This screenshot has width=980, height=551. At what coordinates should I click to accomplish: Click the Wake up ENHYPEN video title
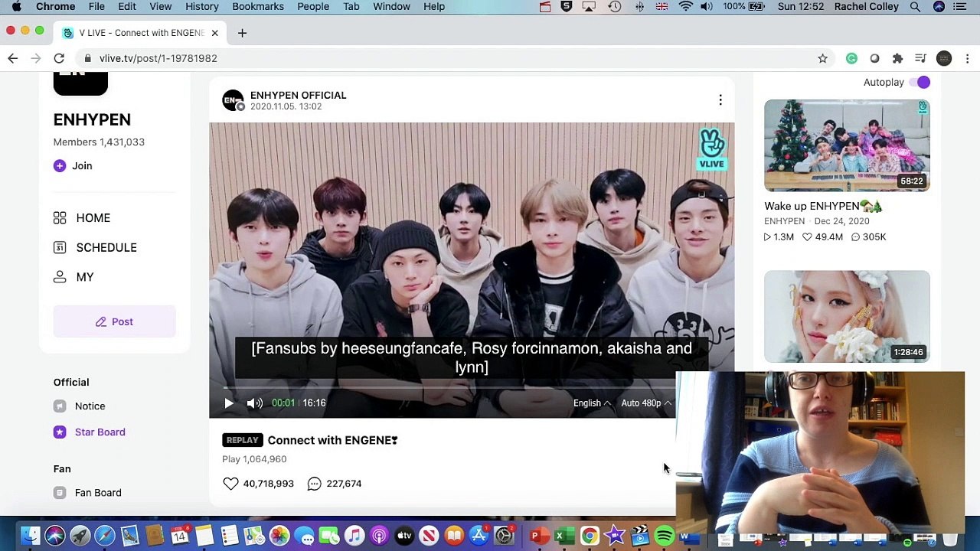823,206
